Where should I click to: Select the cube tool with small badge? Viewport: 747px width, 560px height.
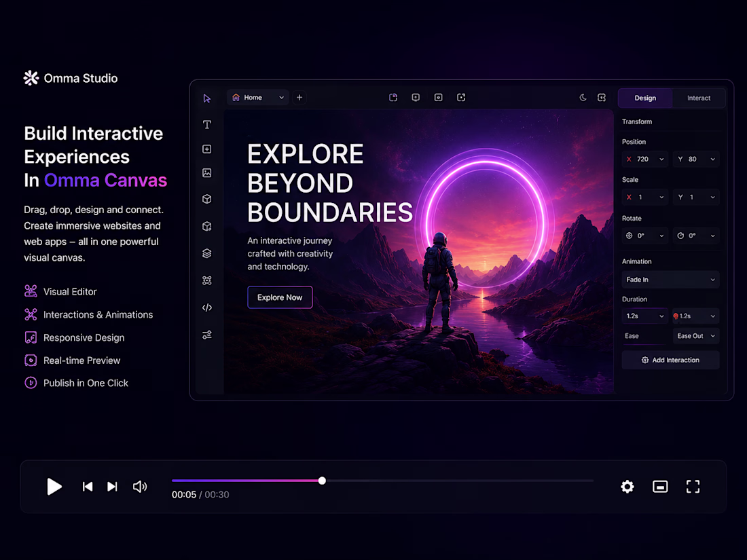point(206,226)
